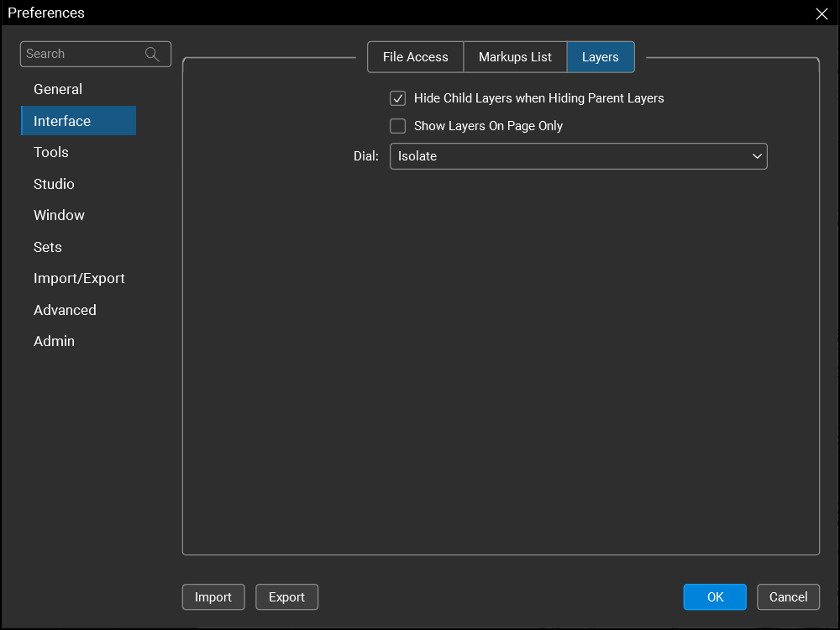Open the Tools preferences category
The width and height of the screenshot is (840, 630).
click(51, 152)
